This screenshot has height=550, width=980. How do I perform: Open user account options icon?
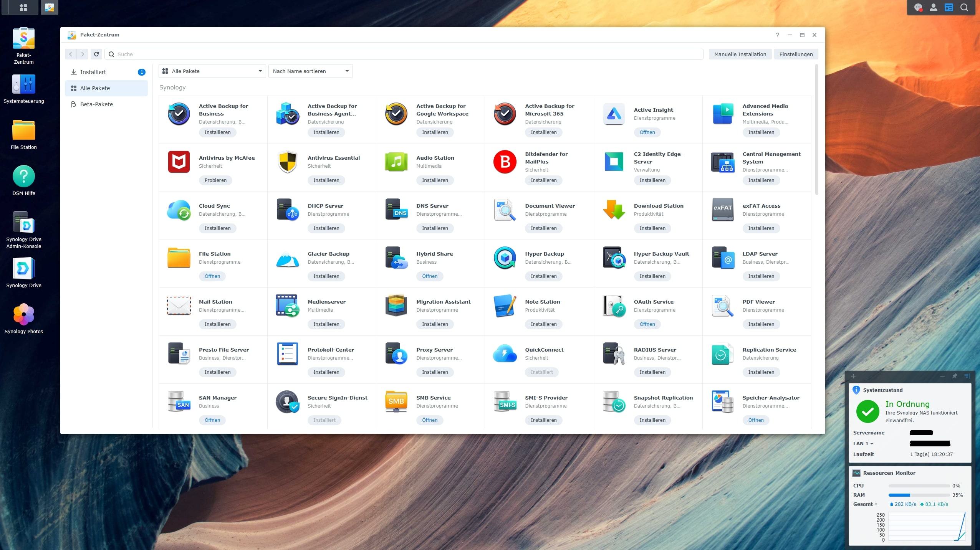click(x=934, y=7)
